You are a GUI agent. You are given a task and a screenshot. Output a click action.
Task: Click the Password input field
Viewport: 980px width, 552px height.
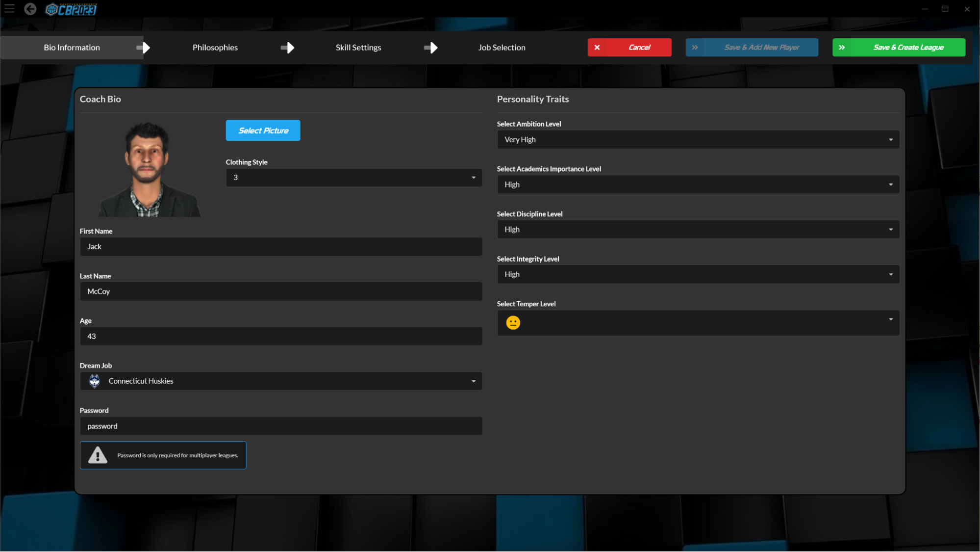[281, 426]
